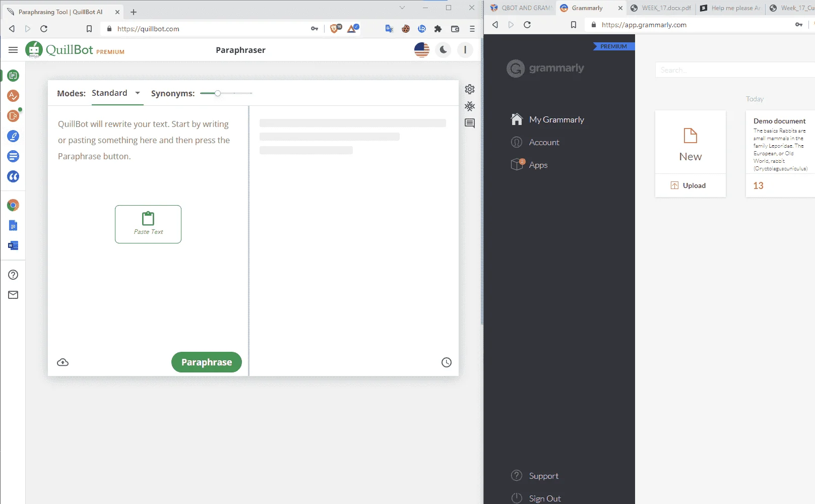Expand the Standard modes dropdown
Viewport: 815px width, 504px height.
(x=117, y=93)
